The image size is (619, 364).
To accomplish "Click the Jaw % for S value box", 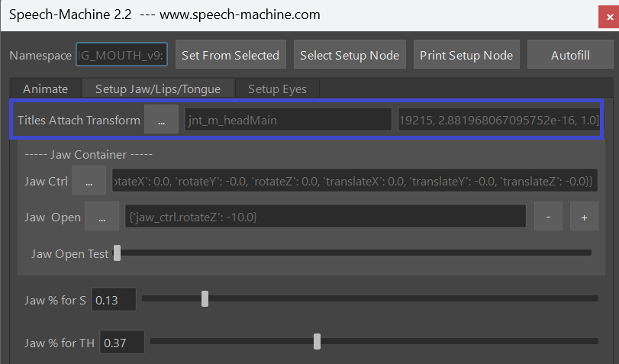I will (x=114, y=300).
